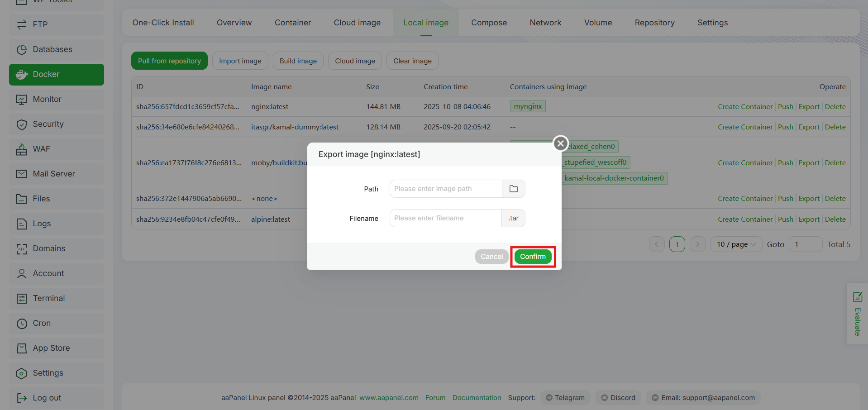This screenshot has width=868, height=410.
Task: Click the mynginx container tag
Action: [528, 106]
